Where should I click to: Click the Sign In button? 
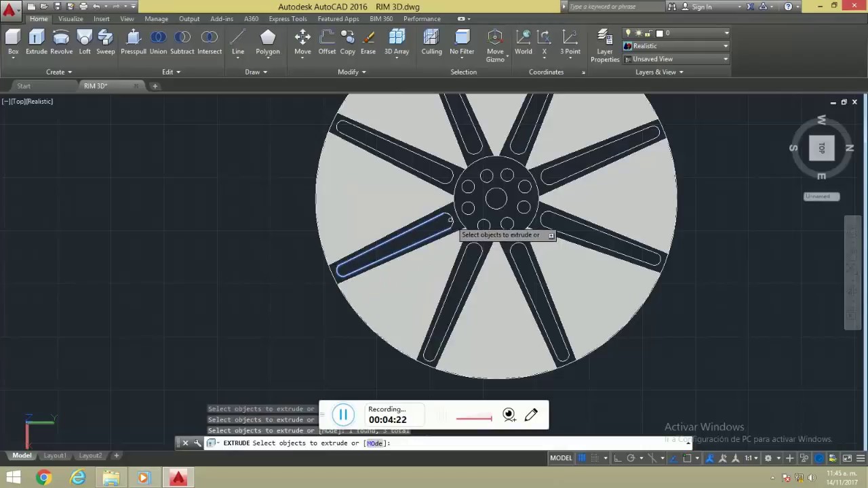(x=696, y=7)
